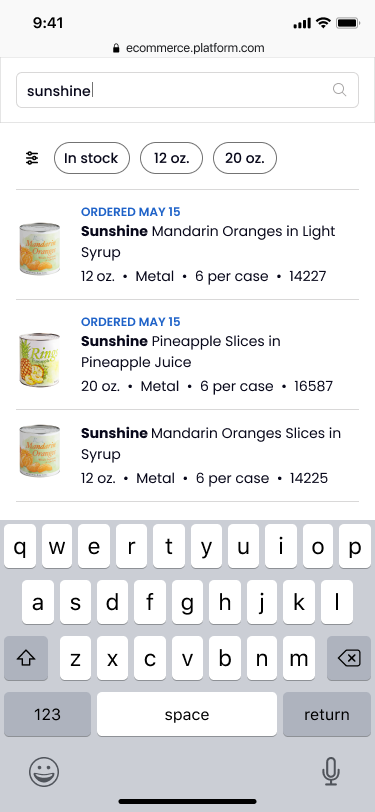Tap the emoji keyboard icon
The height and width of the screenshot is (812, 375).
pos(44,772)
